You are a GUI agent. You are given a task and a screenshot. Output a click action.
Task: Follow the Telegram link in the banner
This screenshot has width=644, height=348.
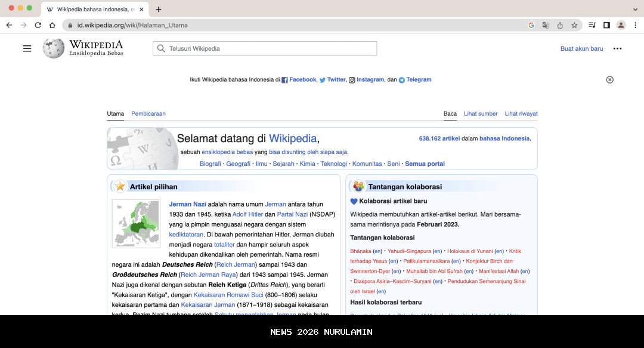click(x=419, y=79)
